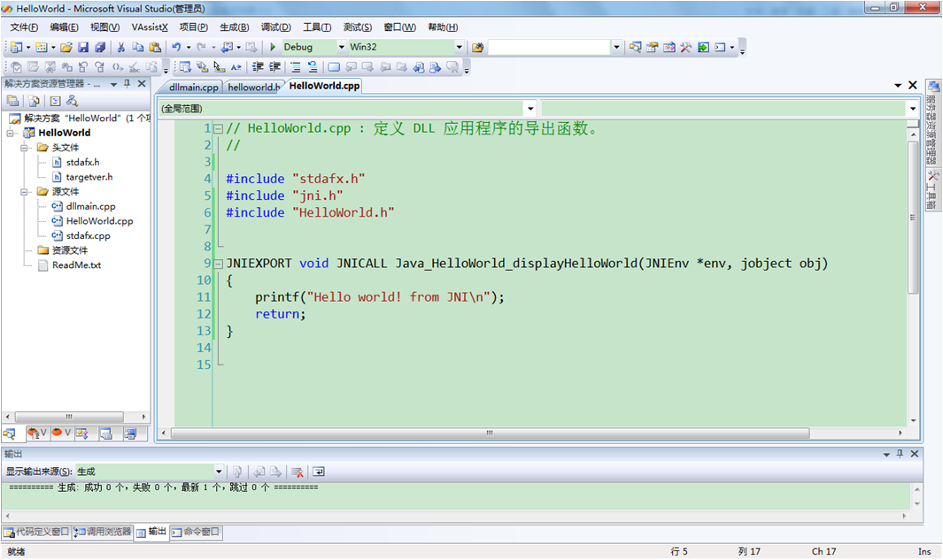This screenshot has height=560, width=943.
Task: Click the find combo box input field
Action: 550,47
